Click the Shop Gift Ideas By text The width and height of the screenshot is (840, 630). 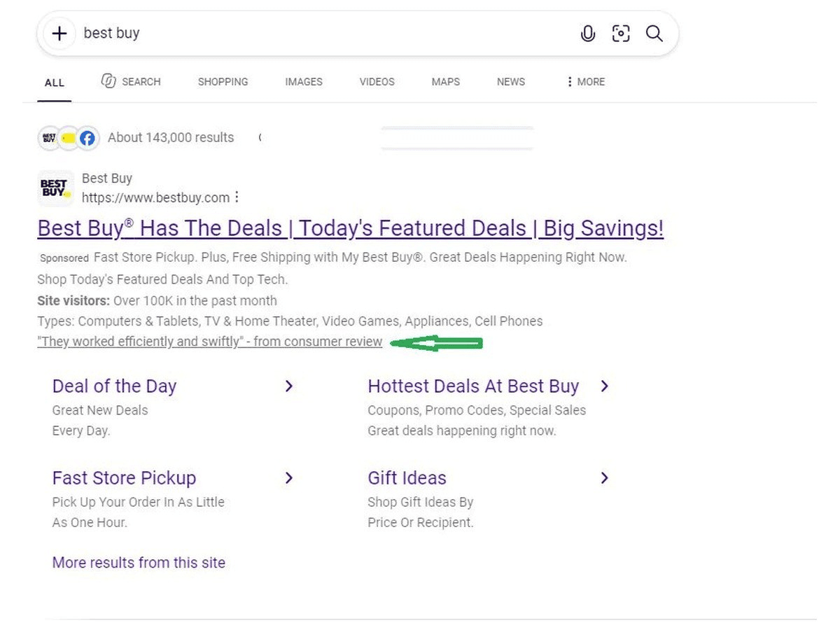tap(421, 502)
